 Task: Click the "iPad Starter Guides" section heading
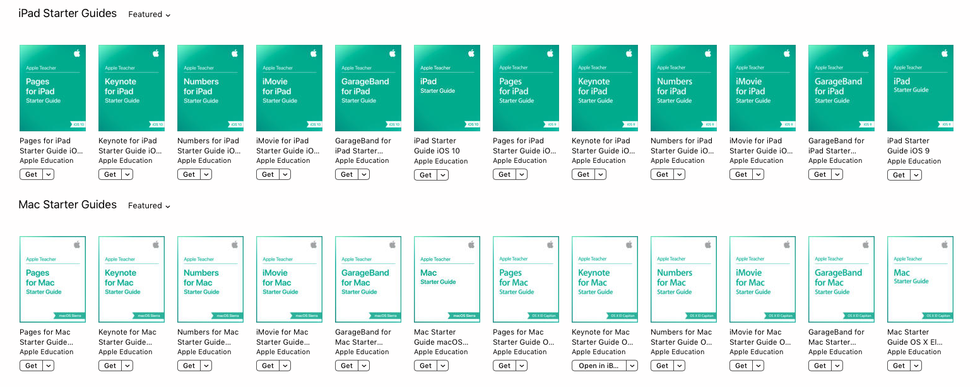(x=68, y=14)
